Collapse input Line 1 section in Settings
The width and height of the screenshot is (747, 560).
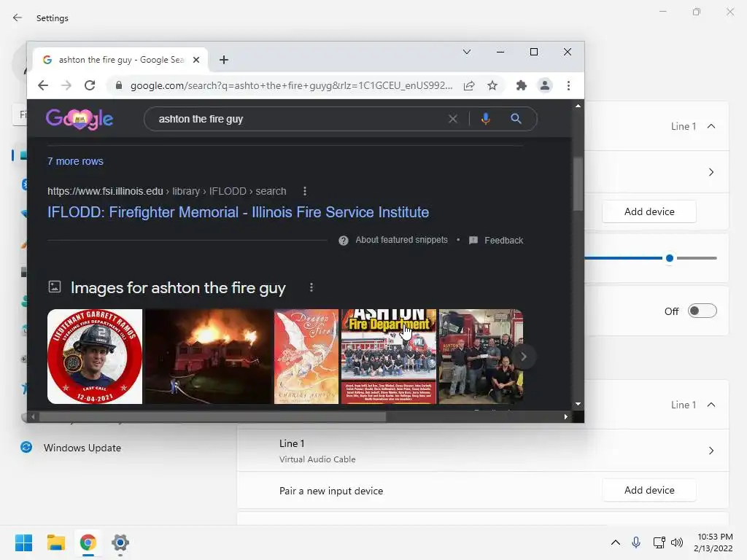[711, 405]
